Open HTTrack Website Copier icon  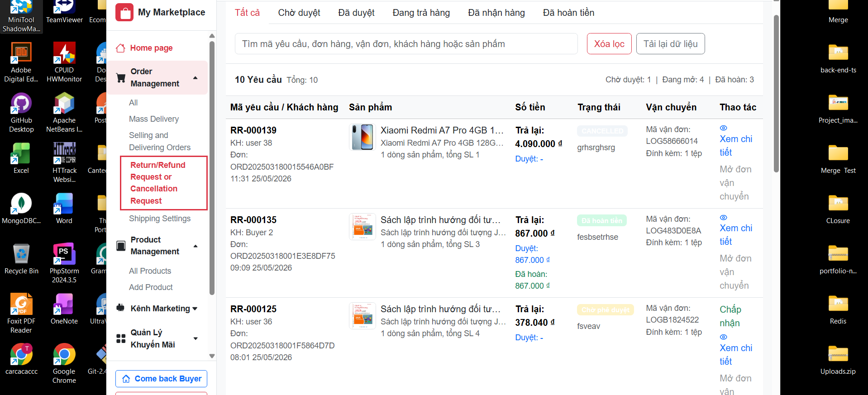tap(64, 163)
